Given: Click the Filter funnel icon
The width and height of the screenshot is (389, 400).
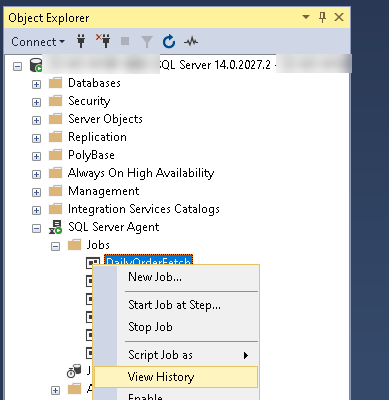Looking at the screenshot, I should (x=147, y=42).
